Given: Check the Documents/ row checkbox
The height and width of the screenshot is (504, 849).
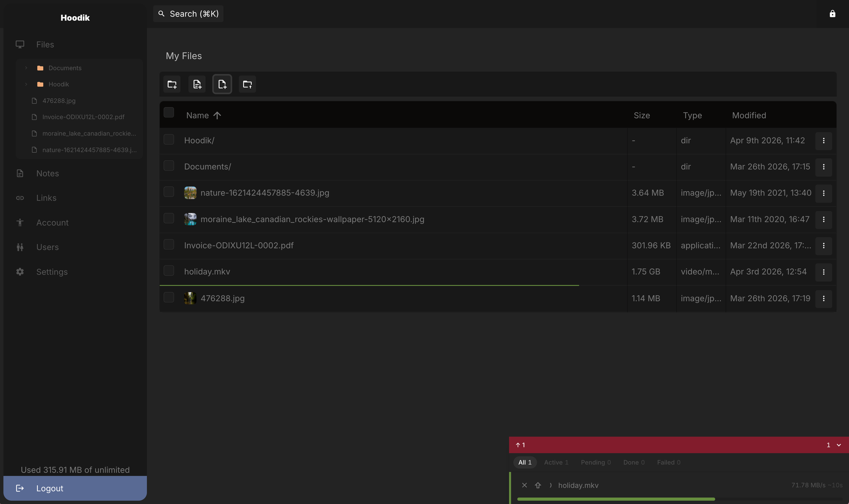Looking at the screenshot, I should coord(169,166).
